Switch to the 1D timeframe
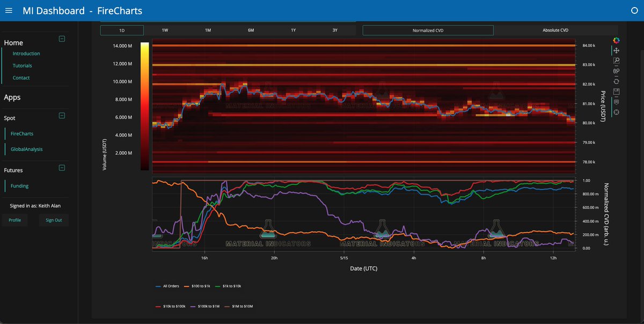The width and height of the screenshot is (644, 324). [x=122, y=30]
